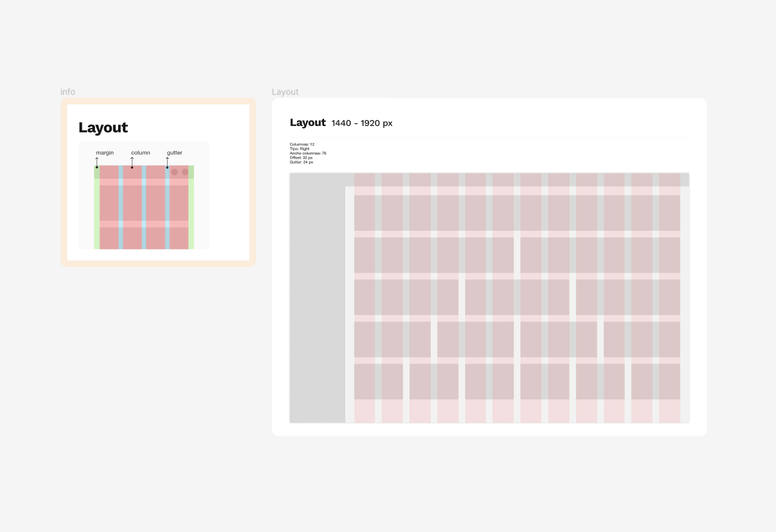Click the margin arrow in the diagram
The image size is (776, 532).
pos(97,162)
